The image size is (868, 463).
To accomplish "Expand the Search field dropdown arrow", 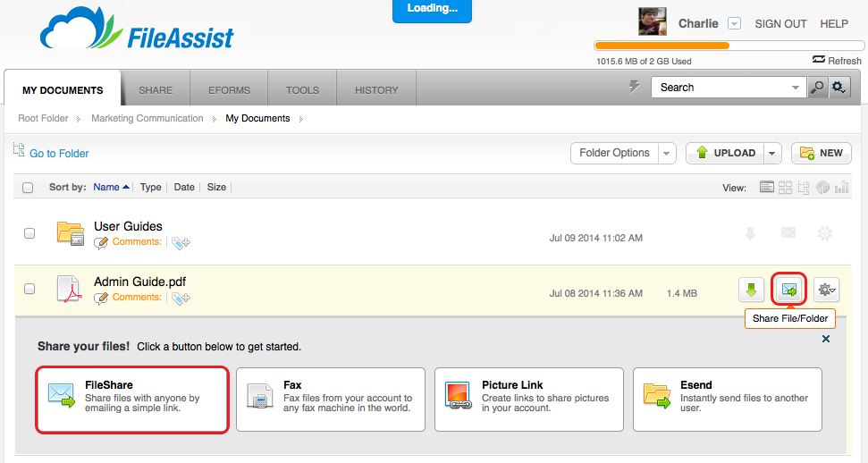I will click(796, 88).
